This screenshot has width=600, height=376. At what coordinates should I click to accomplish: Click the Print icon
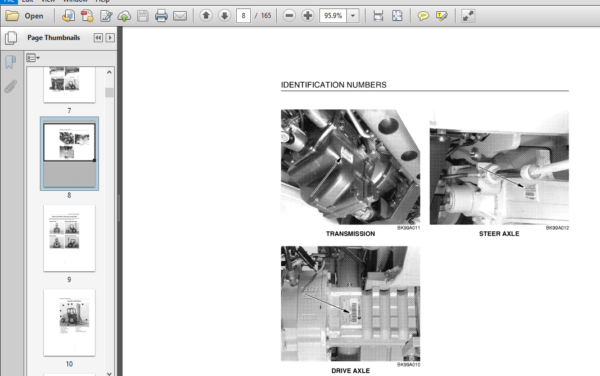coord(161,16)
